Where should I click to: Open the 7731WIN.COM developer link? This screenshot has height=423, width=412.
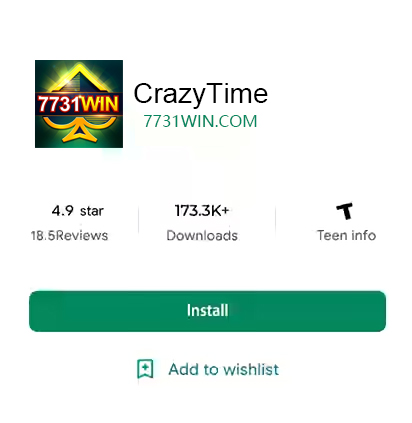coord(200,121)
